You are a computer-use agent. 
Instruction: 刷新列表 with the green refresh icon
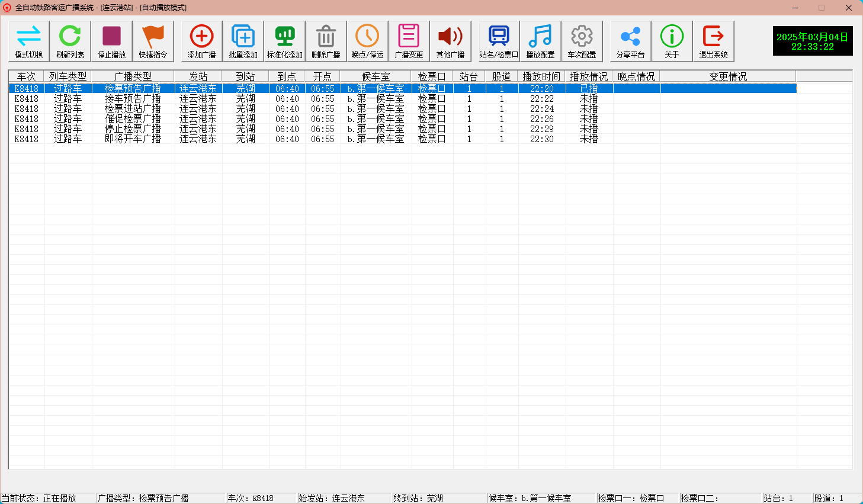[x=70, y=41]
